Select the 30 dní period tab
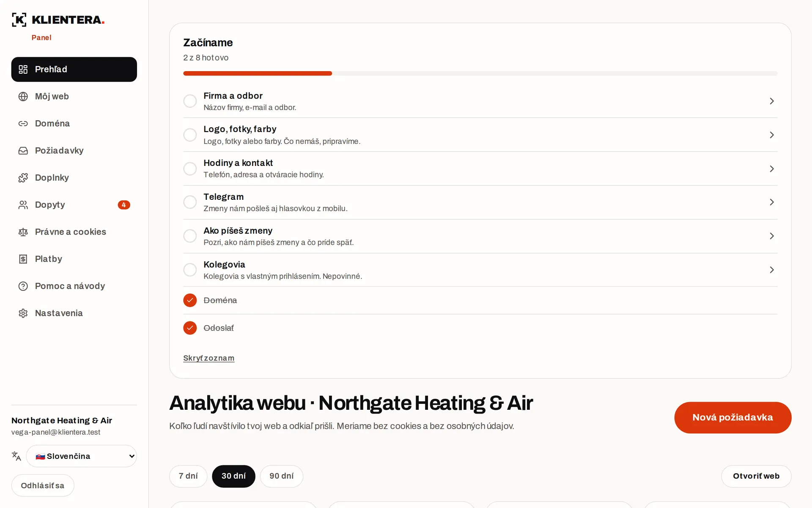The height and width of the screenshot is (508, 812). click(x=233, y=476)
